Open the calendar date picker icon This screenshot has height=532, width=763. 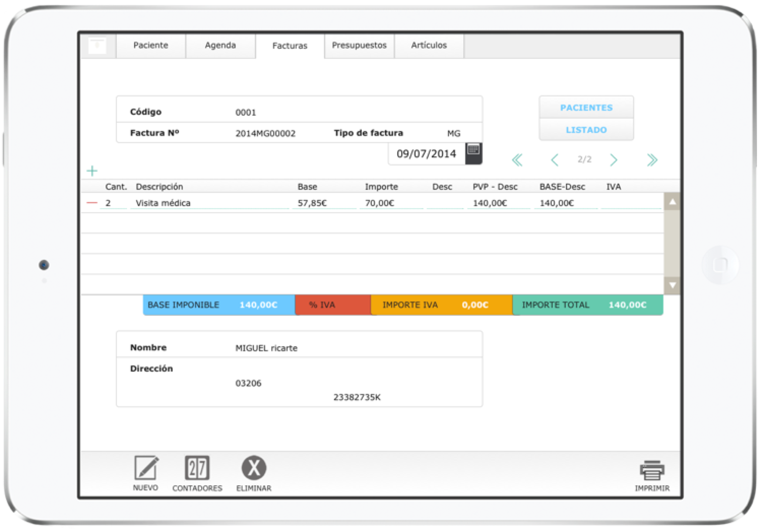tap(473, 153)
